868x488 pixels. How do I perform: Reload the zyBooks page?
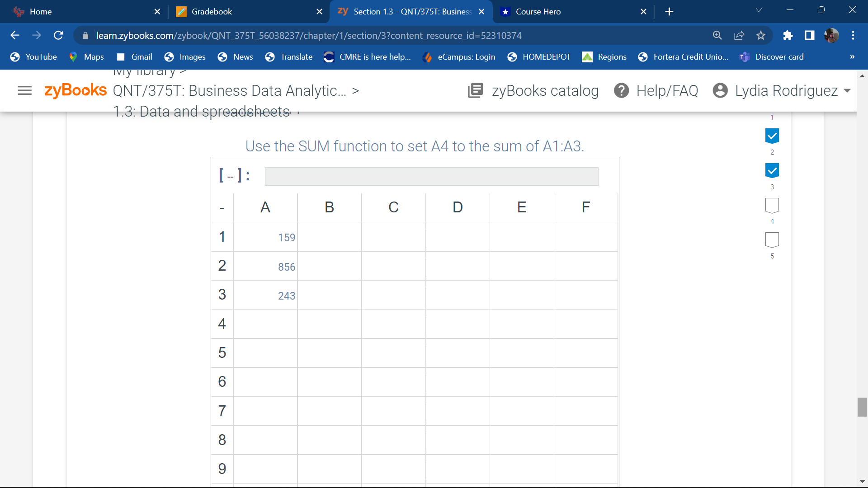(58, 35)
